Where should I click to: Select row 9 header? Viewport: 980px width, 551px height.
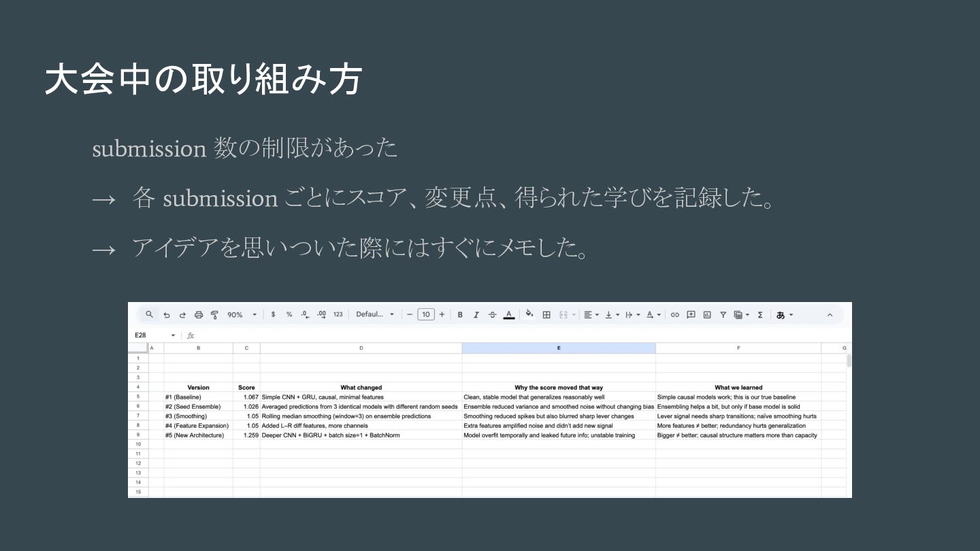[x=138, y=435]
